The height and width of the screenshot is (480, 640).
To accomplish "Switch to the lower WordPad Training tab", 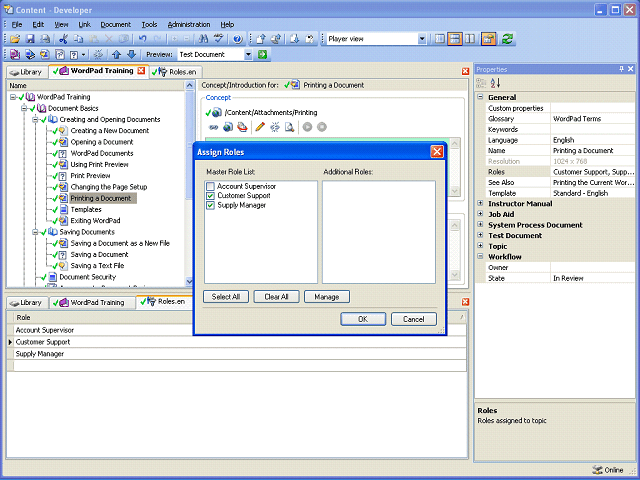I will (x=93, y=302).
